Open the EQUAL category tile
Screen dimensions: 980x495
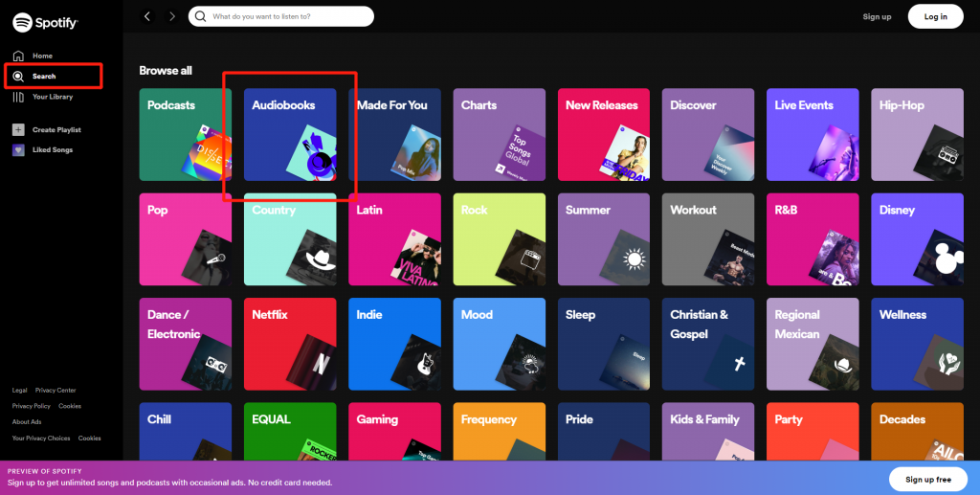(x=290, y=431)
